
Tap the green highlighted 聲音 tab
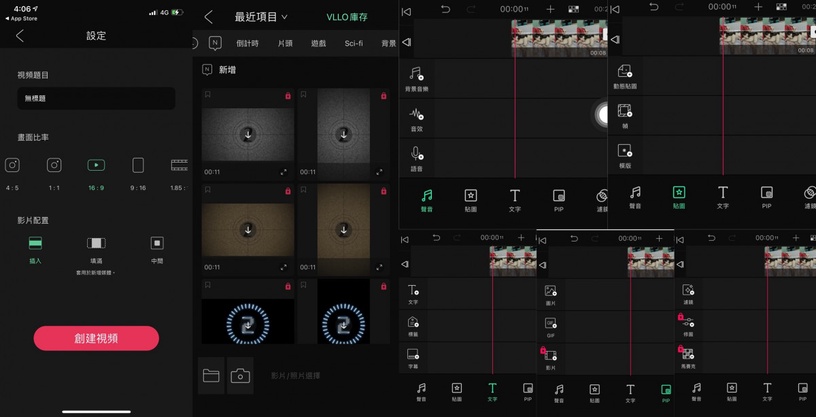pos(427,200)
